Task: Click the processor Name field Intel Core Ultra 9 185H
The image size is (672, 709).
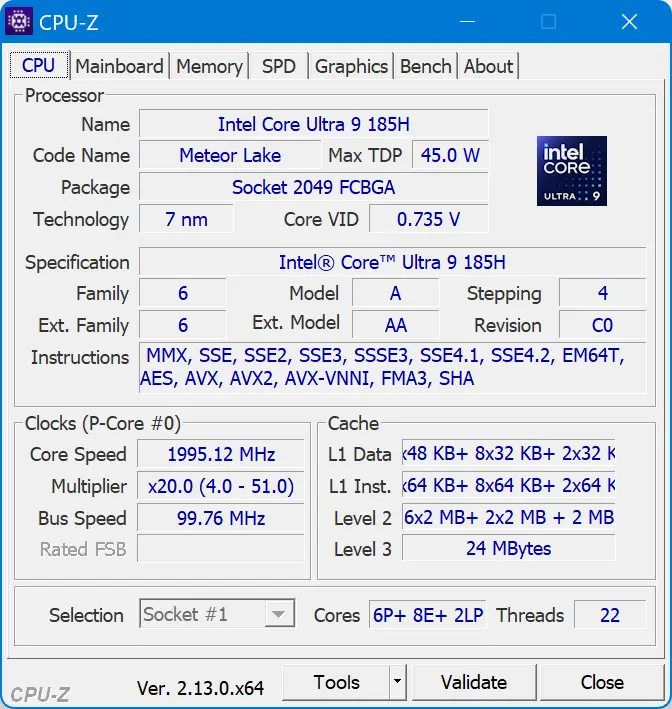Action: pyautogui.click(x=313, y=123)
